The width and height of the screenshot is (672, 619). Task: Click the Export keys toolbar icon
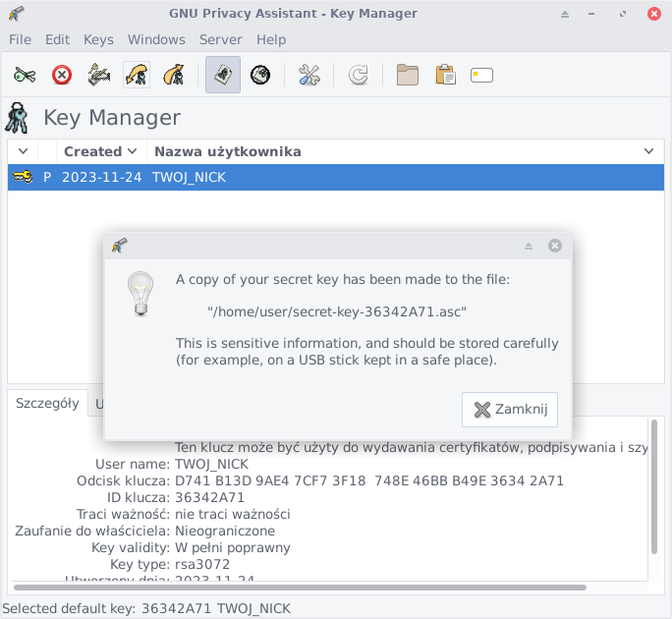point(174,75)
